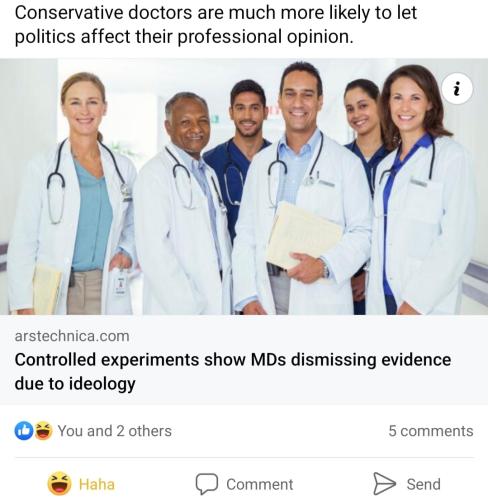Open the arstechnica.com source link

point(72,336)
